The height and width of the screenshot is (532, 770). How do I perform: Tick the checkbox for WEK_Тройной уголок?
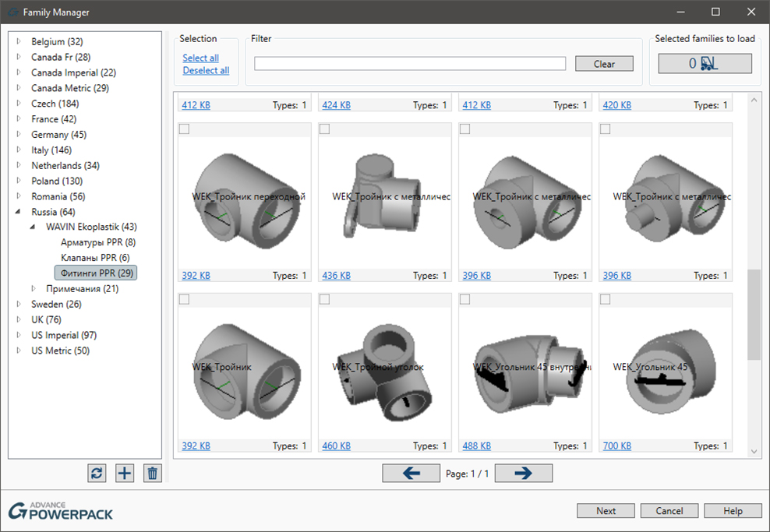[325, 300]
